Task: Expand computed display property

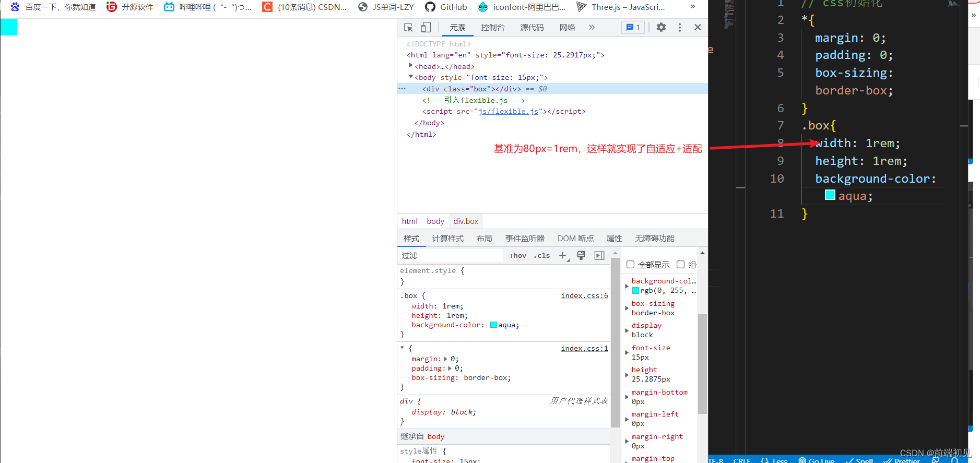Action: pos(627,330)
